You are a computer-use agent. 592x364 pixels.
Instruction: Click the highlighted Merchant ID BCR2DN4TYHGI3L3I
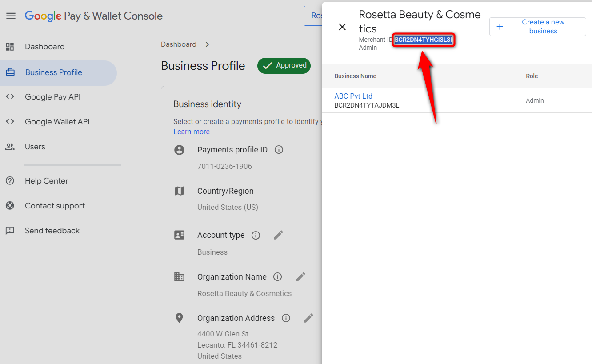[424, 40]
